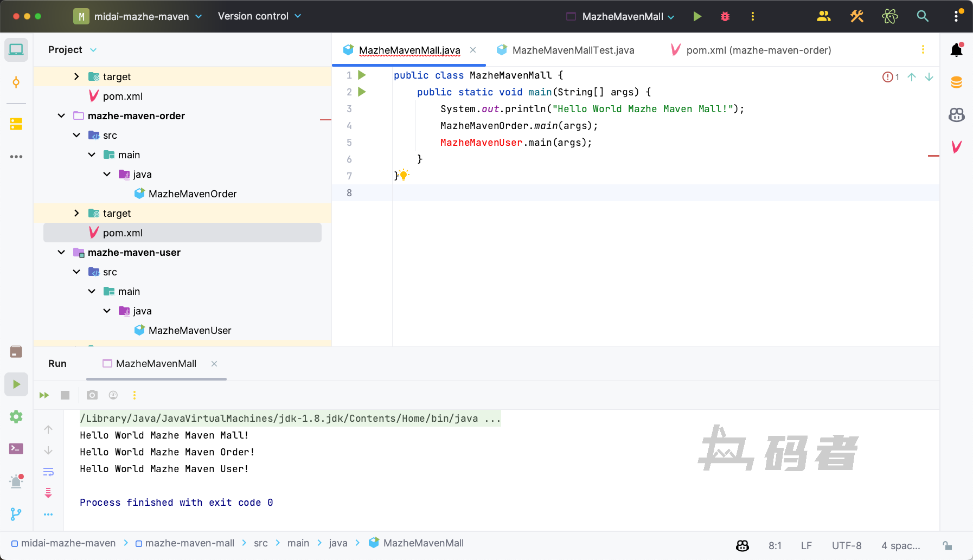Expand the target folder under mazhe-maven-order

[x=76, y=214]
